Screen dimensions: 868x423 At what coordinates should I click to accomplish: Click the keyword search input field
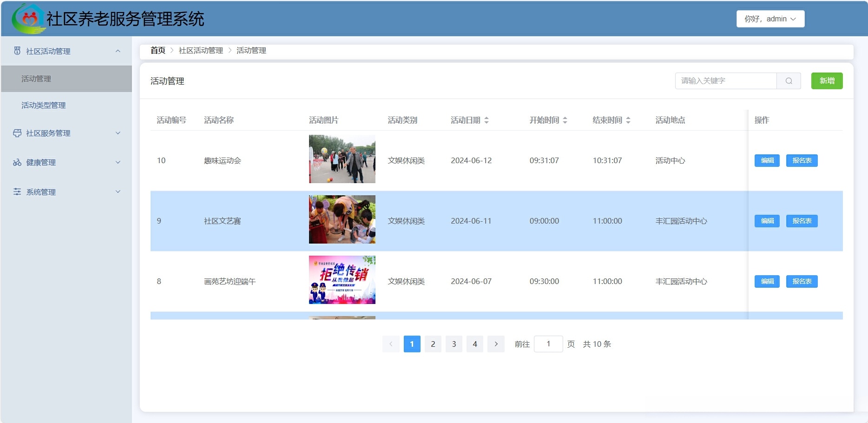coord(725,81)
